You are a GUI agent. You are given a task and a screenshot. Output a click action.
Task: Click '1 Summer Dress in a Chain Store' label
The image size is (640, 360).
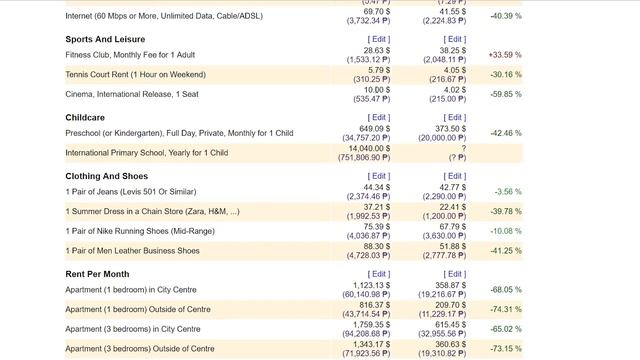coord(152,211)
